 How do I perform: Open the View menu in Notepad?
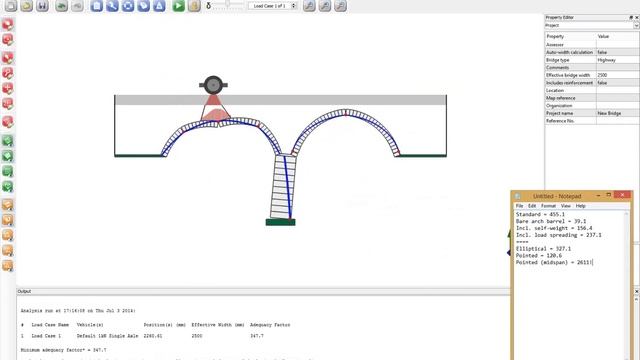[x=565, y=206]
